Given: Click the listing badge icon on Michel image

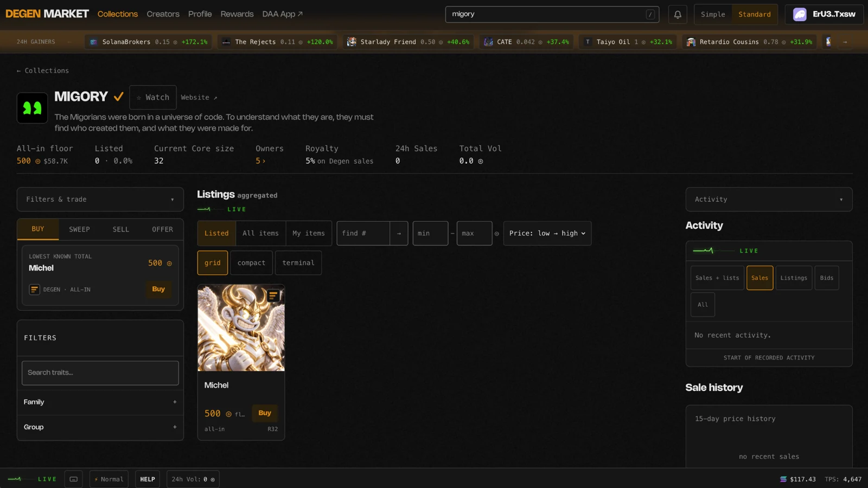Looking at the screenshot, I should pos(273,295).
